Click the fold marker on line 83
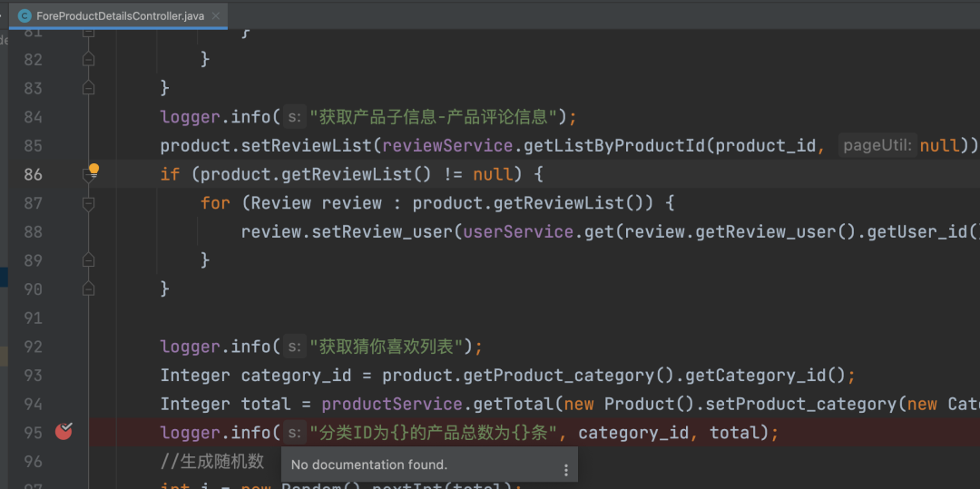Image resolution: width=980 pixels, height=489 pixels. click(x=88, y=88)
